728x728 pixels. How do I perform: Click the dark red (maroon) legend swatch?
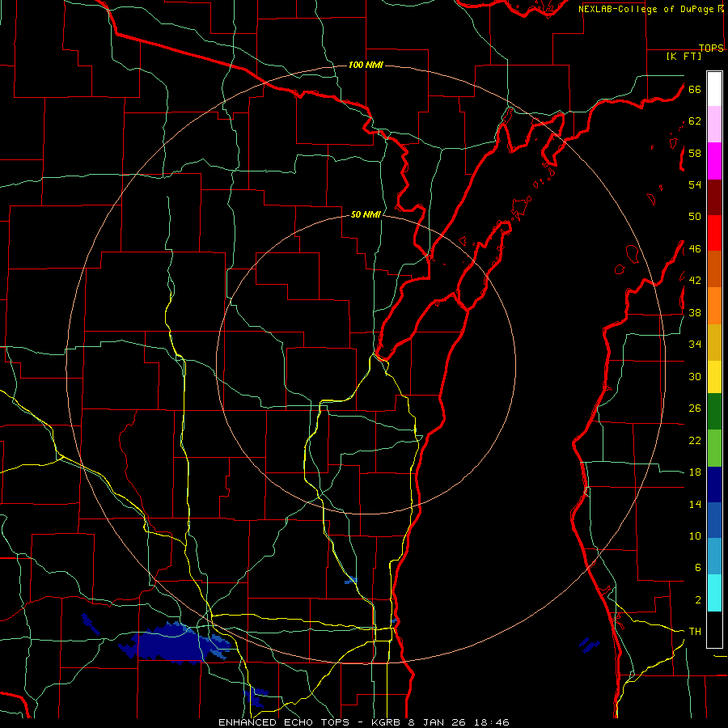(x=714, y=197)
